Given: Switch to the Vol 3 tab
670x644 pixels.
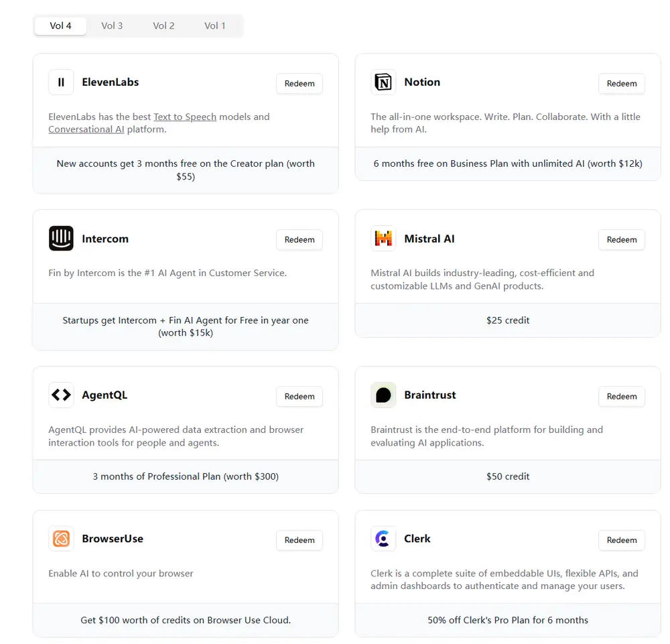Looking at the screenshot, I should pos(112,25).
